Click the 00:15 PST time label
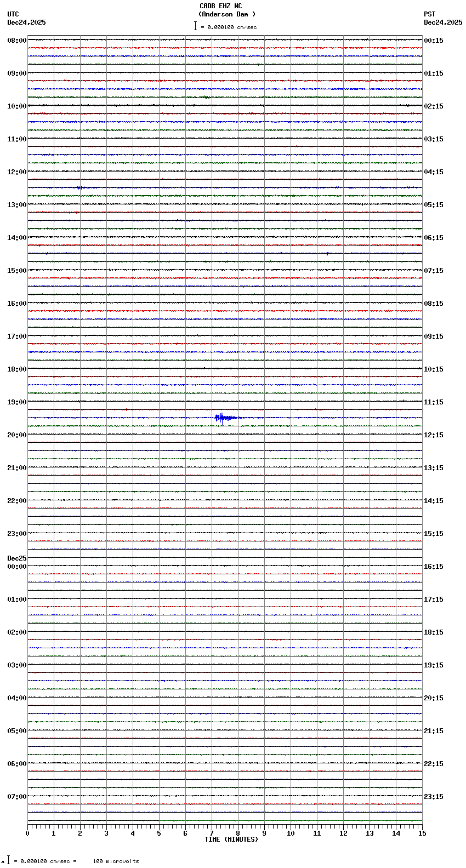 (434, 41)
